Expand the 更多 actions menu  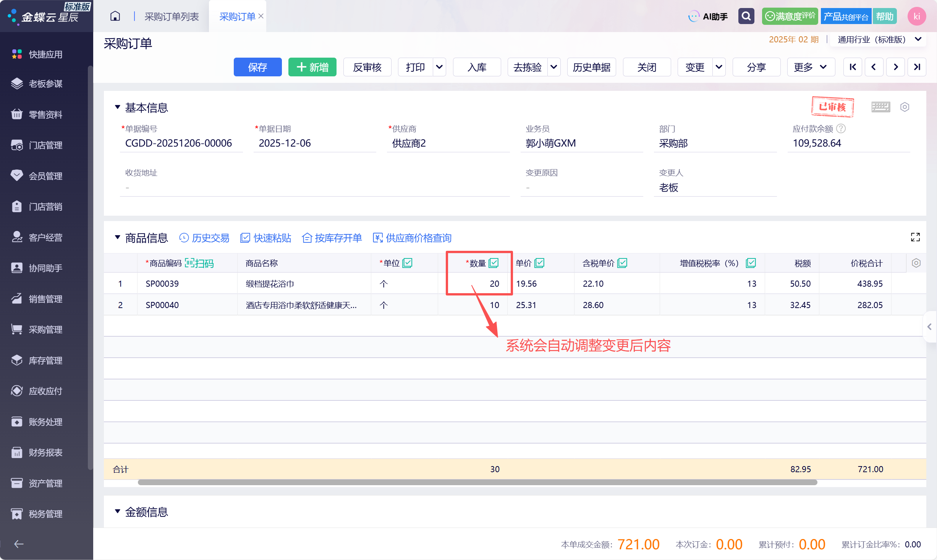pos(811,67)
